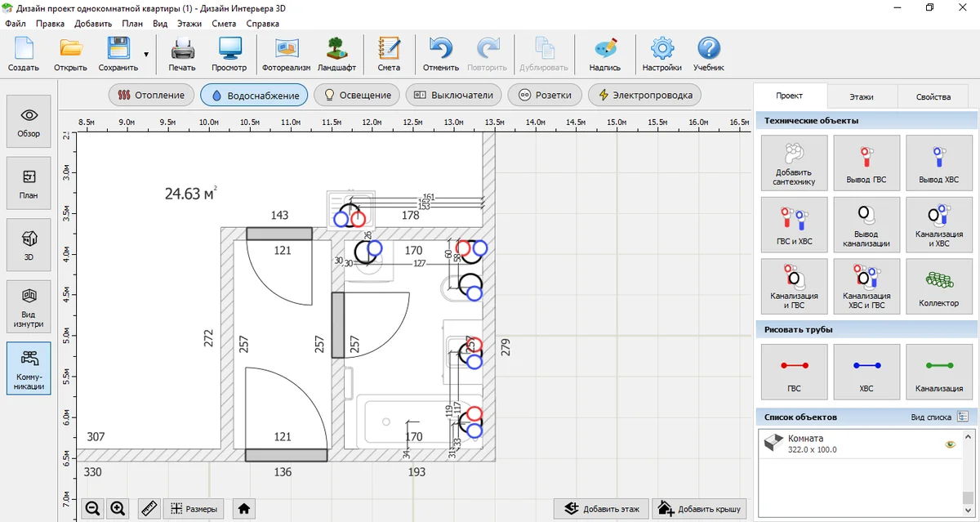Choose the Коллектор object
Screen dimensions: 980x522
pos(939,287)
